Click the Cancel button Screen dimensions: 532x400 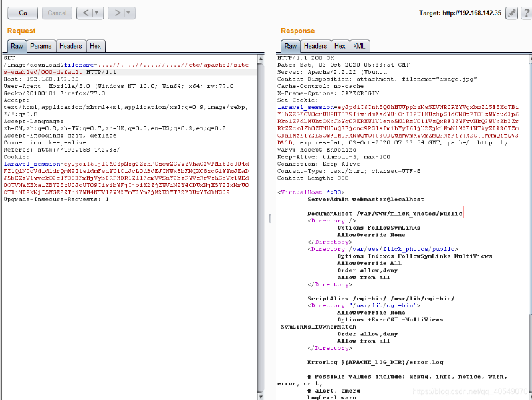click(57, 13)
